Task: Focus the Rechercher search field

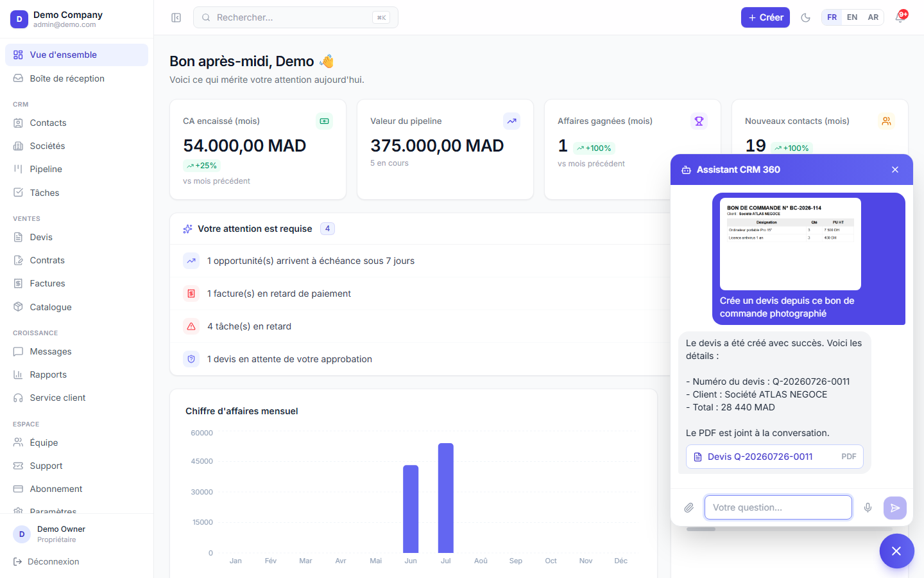Action: tap(296, 17)
